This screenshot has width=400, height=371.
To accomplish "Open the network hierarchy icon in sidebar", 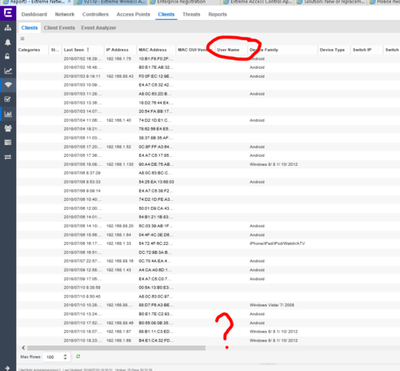I will [8, 28].
